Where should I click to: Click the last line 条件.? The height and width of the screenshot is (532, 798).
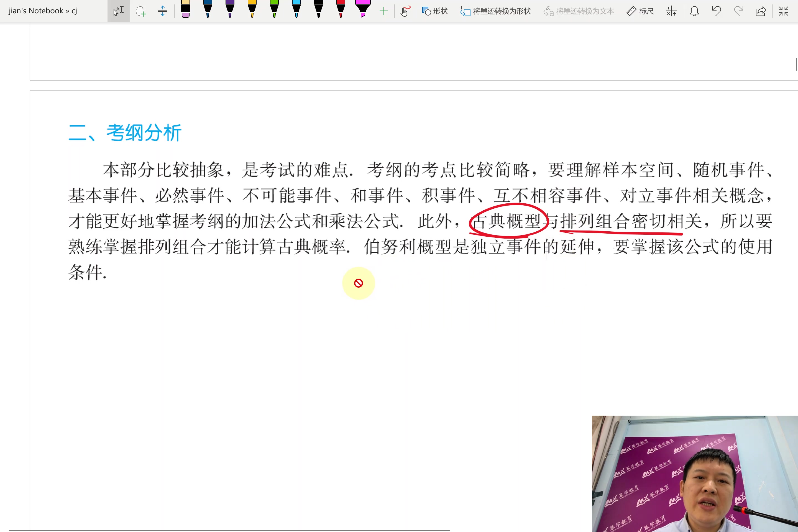(x=88, y=272)
